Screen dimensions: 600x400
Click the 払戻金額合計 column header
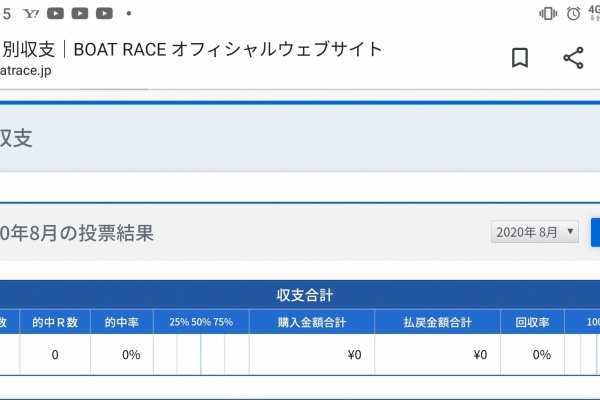pyautogui.click(x=438, y=322)
